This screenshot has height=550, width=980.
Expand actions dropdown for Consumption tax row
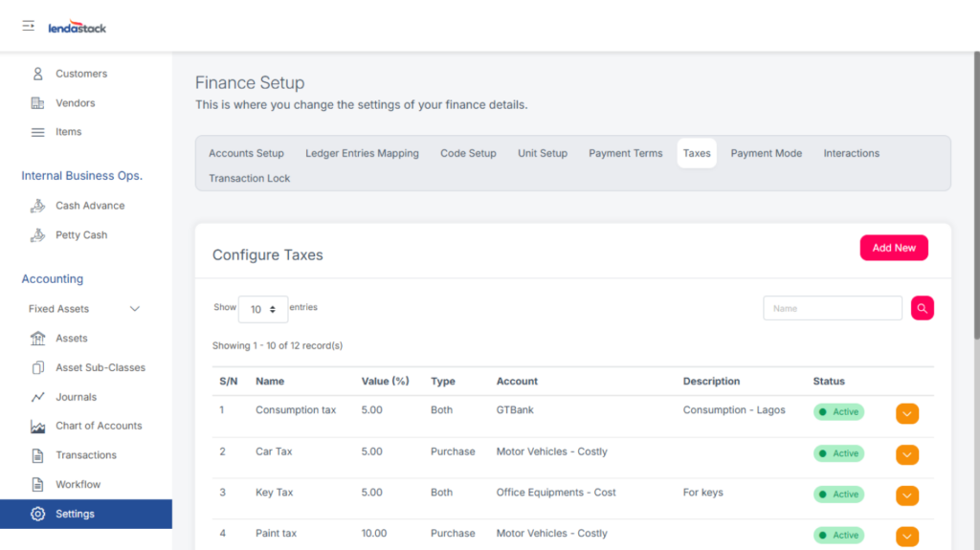click(x=906, y=413)
